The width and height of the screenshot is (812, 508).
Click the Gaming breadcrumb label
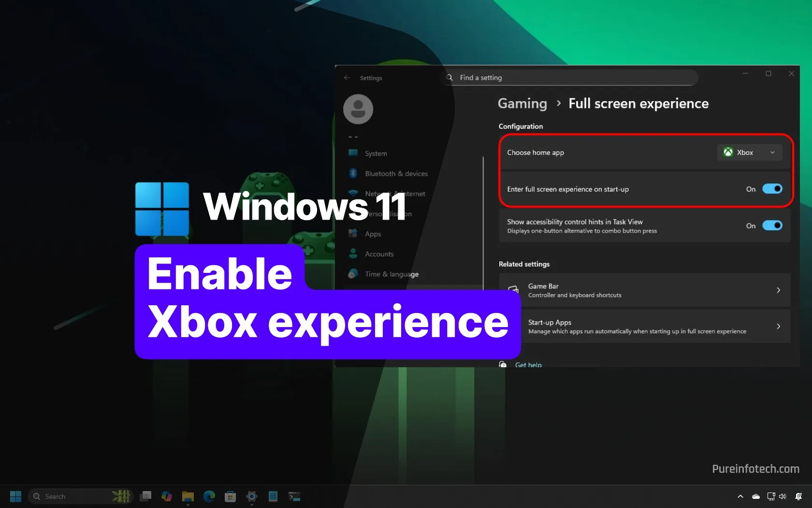[522, 104]
